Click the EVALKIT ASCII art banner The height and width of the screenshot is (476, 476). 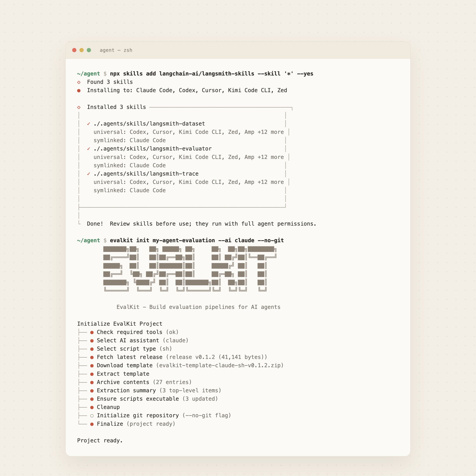coord(190,269)
